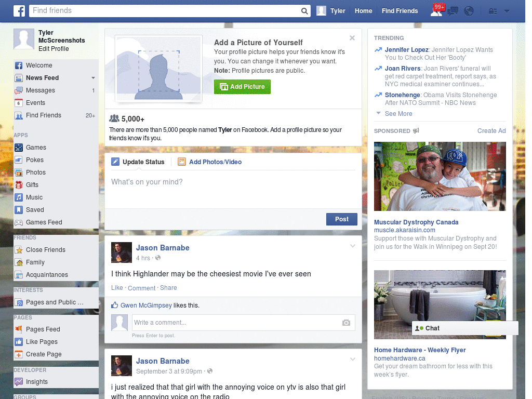532x399 pixels.
Task: Open Muscular Dystrophy Canada ad link
Action: pos(416,222)
